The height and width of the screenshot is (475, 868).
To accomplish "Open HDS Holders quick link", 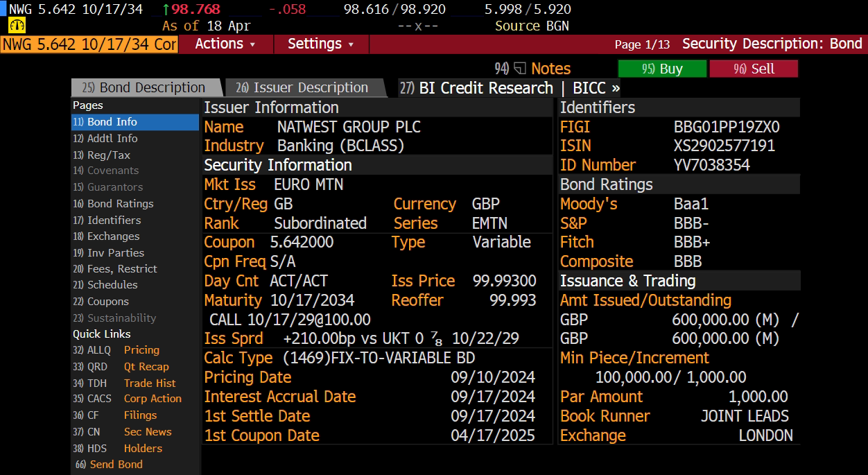I will (117, 449).
